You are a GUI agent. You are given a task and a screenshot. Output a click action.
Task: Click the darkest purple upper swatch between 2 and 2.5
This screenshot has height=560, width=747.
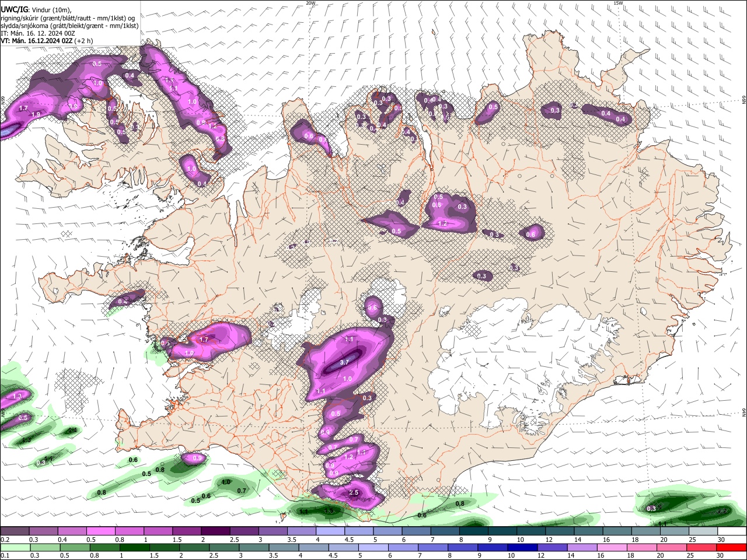(x=216, y=531)
